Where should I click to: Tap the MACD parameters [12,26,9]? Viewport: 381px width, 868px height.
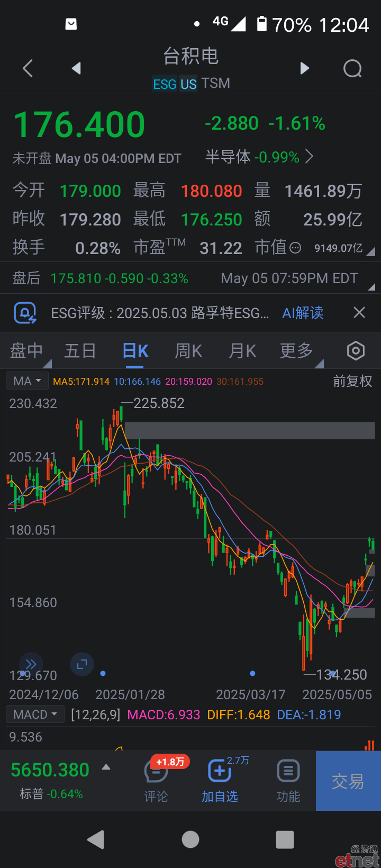[96, 715]
